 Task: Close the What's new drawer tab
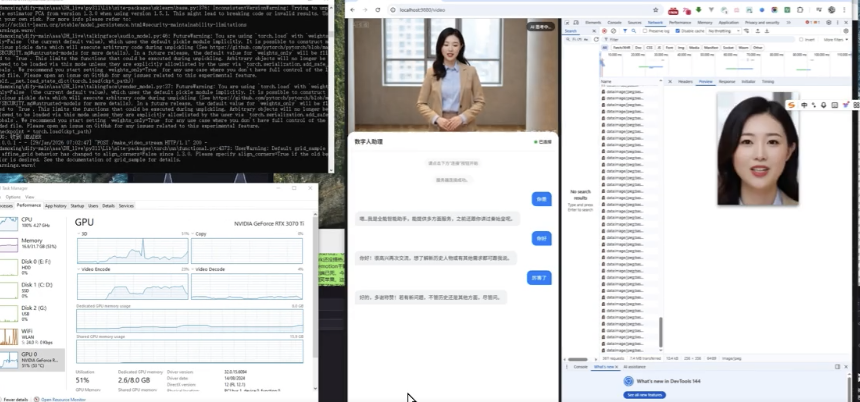point(616,367)
